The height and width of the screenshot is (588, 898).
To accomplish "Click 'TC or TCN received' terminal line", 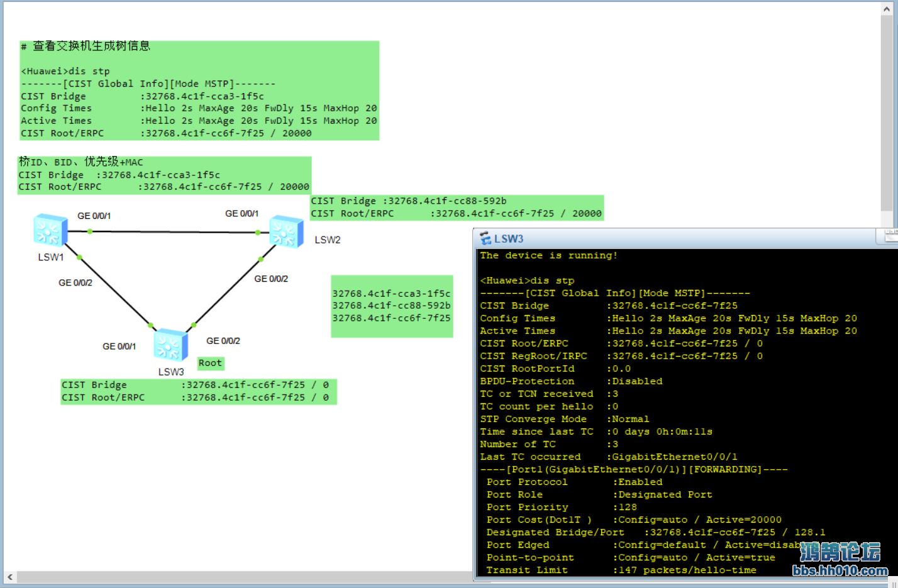I will (549, 394).
